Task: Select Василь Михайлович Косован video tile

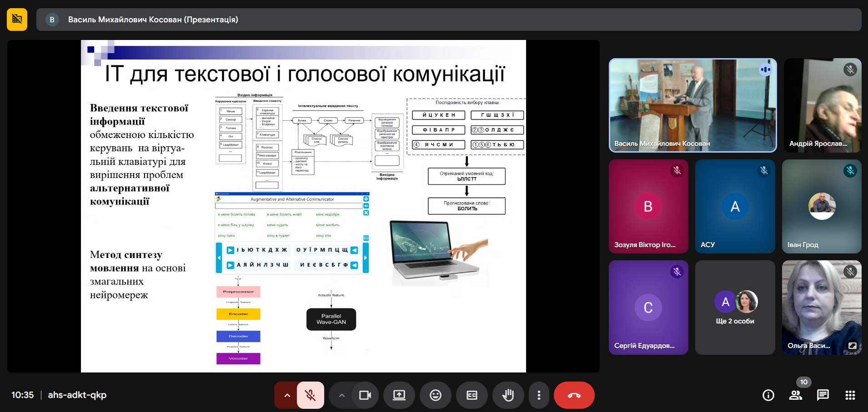Action: pos(692,105)
